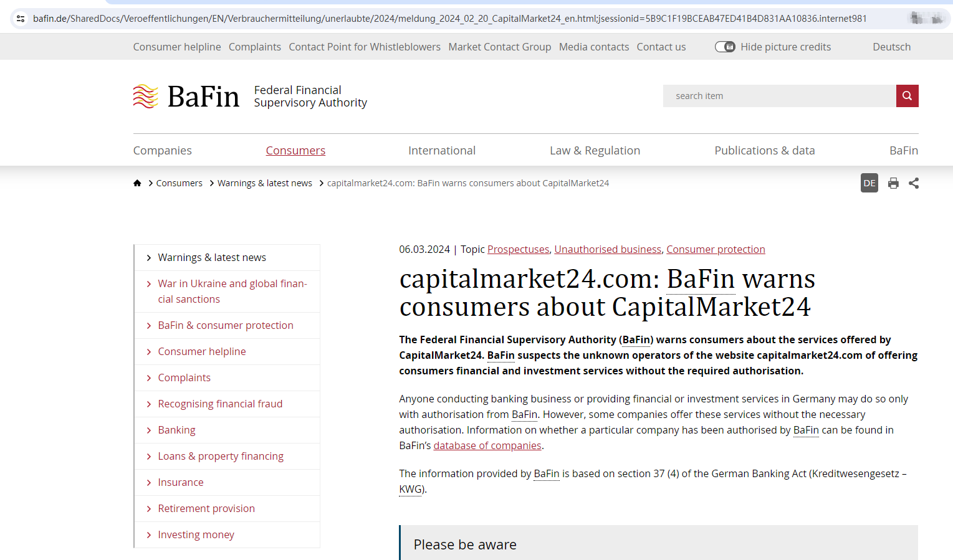Expand Complaints sidebar chevron

click(x=148, y=378)
